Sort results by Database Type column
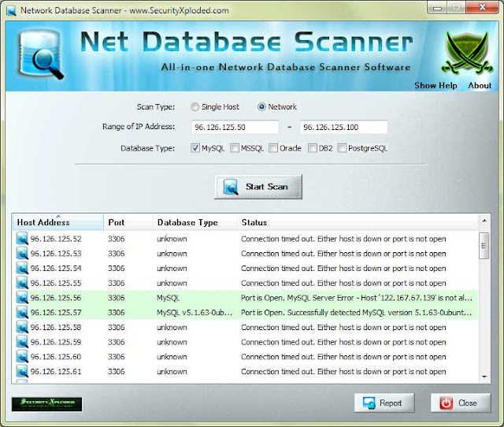 coord(195,222)
